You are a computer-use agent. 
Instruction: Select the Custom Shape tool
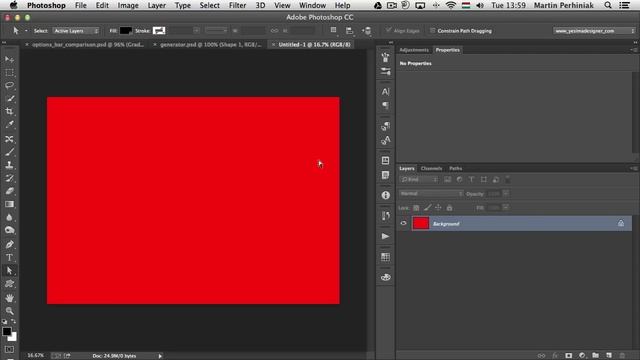coord(9,284)
